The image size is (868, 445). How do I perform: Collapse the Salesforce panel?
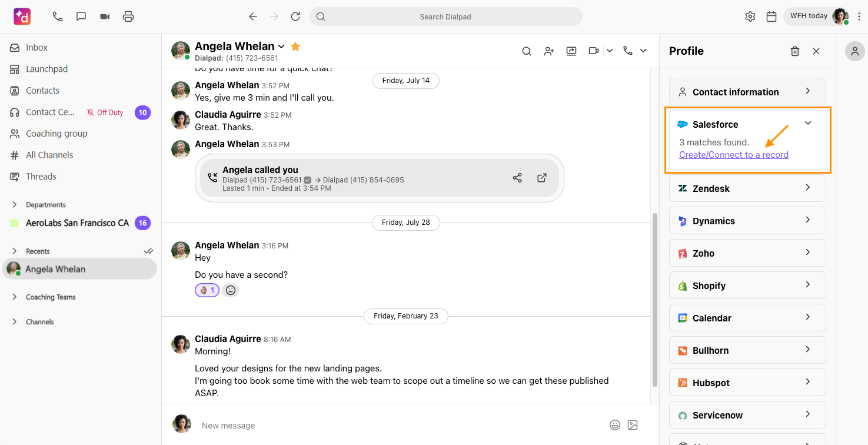pos(808,124)
